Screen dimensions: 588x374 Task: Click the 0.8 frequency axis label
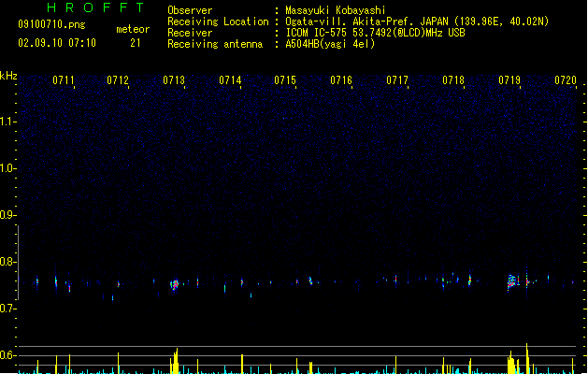click(7, 262)
